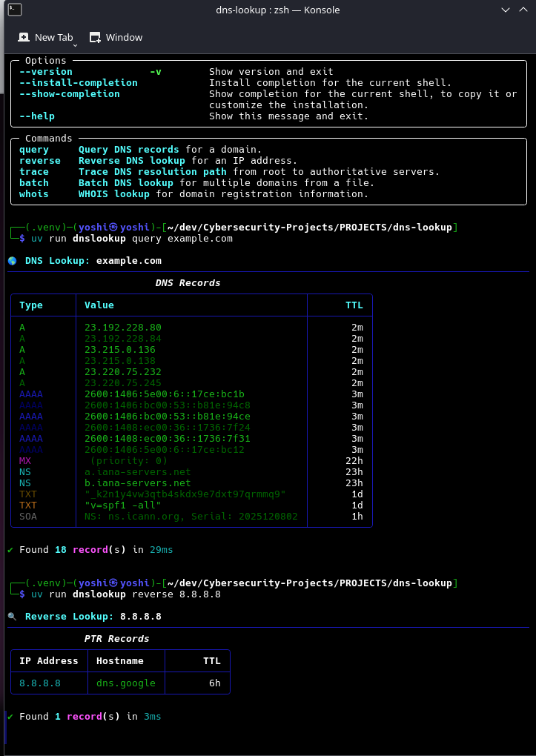Click the green checkmark before Found 1 record
Screen dimensions: 536x756
click(10, 717)
